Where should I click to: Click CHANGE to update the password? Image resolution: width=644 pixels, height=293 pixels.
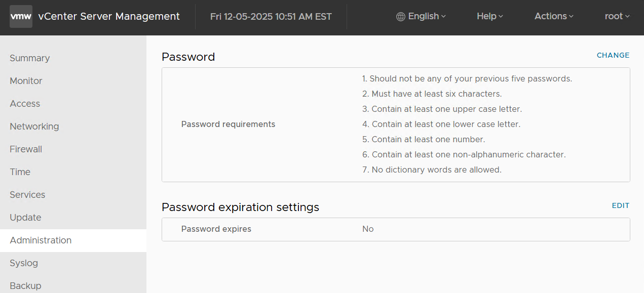pos(613,55)
